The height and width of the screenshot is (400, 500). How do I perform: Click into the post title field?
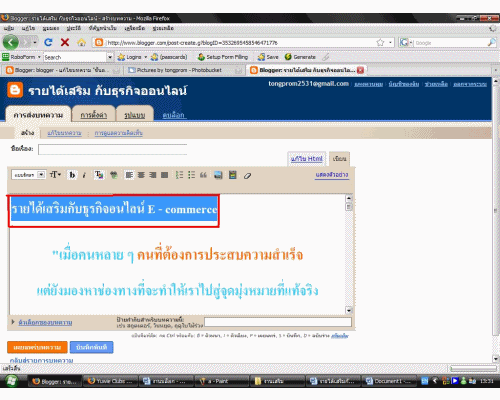112,149
